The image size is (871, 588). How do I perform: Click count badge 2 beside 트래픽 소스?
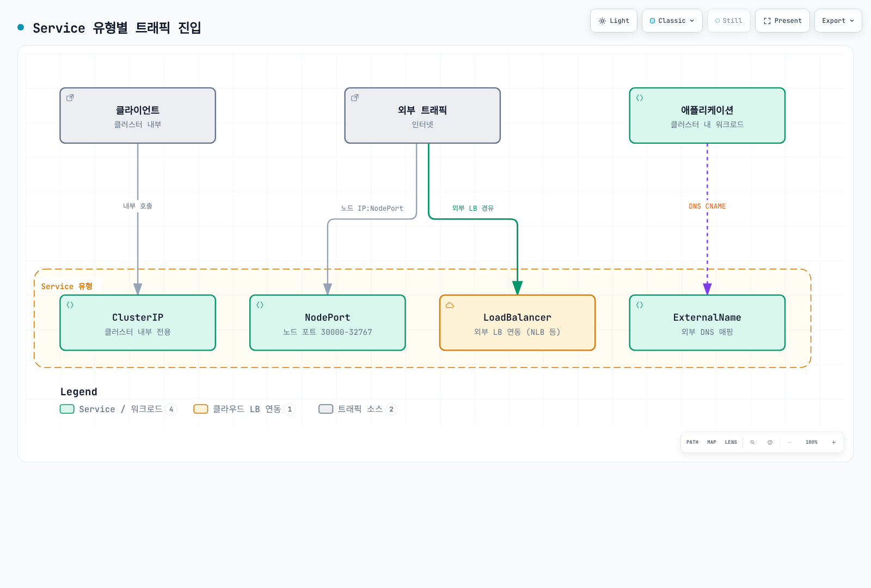(x=391, y=409)
